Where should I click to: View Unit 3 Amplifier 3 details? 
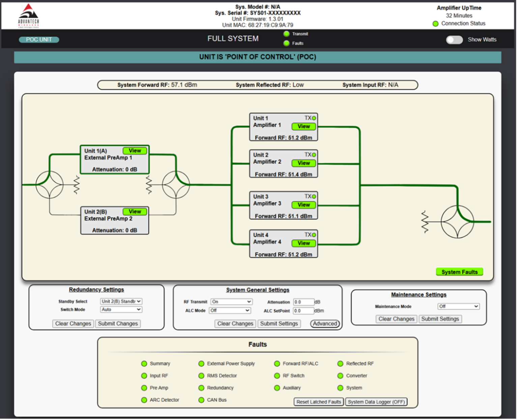(304, 205)
